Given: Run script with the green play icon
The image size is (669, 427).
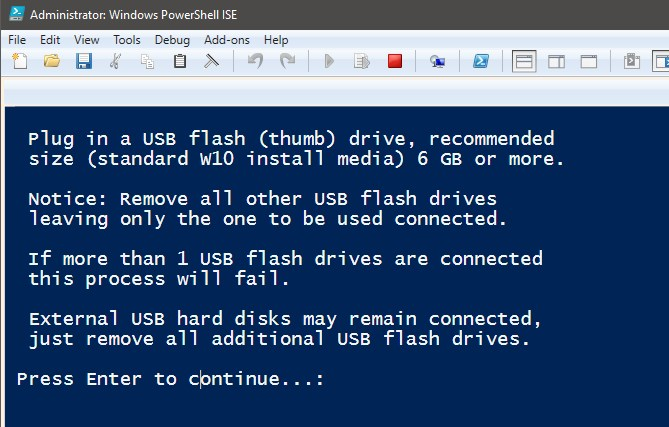Looking at the screenshot, I should click(x=329, y=61).
